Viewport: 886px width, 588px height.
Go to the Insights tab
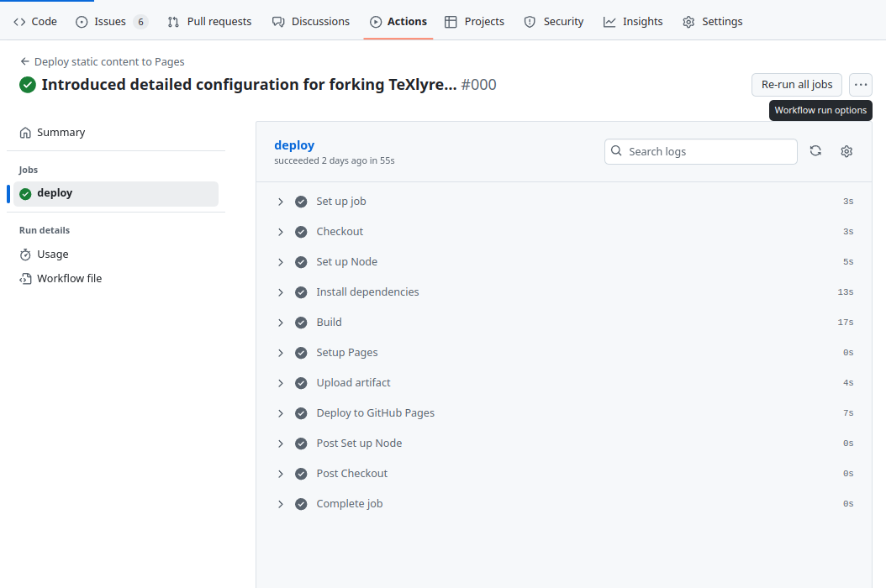(x=633, y=22)
